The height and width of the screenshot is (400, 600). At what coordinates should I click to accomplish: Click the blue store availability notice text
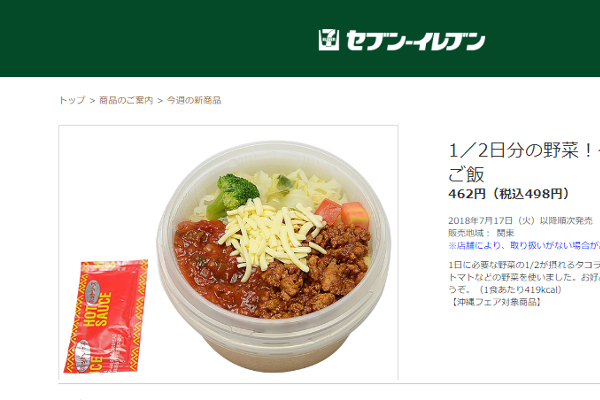point(524,245)
